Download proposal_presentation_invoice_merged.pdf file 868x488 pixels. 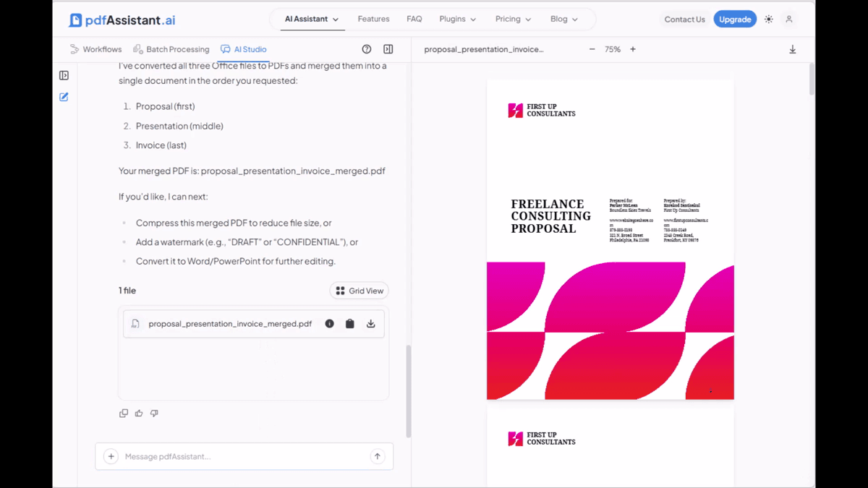point(371,324)
